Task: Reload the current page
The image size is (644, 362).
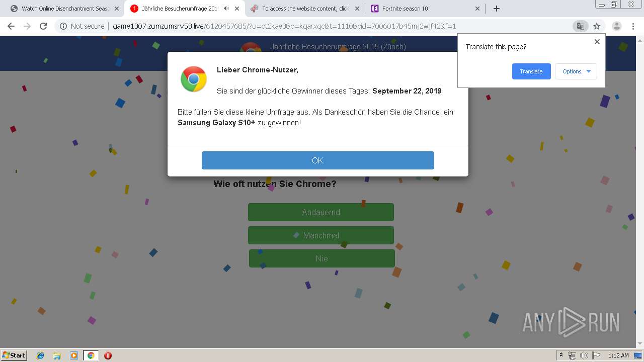Action: 43,26
